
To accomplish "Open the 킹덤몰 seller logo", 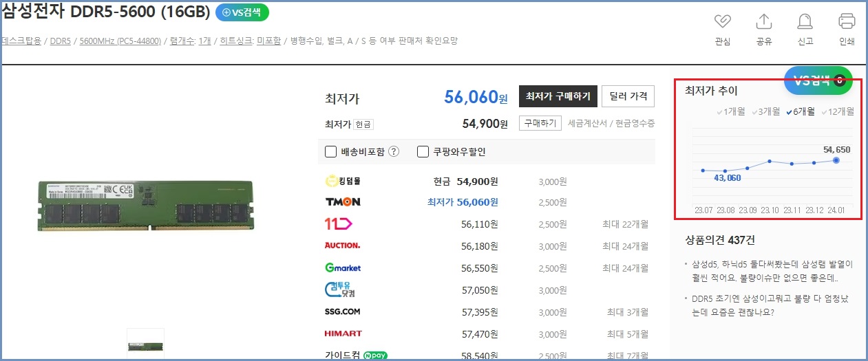I will 343,181.
